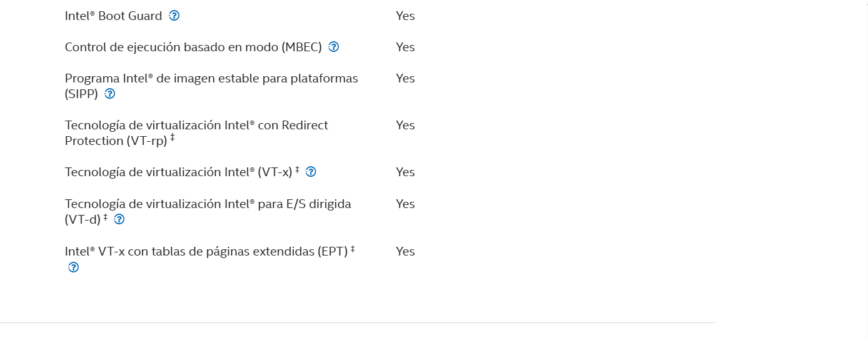This screenshot has height=338, width=868.
Task: Show help for the EPT extended page tables
Action: point(74,267)
